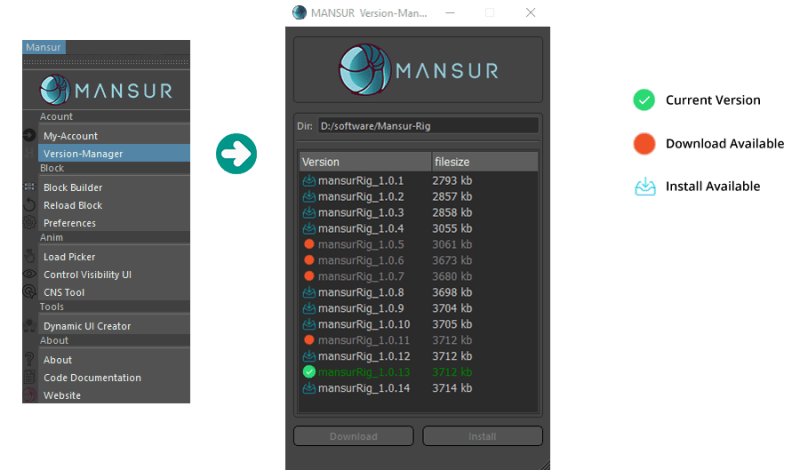This screenshot has height=470, width=800.
Task: Click the install icon for mansurRig_1.0.2
Action: 309,196
